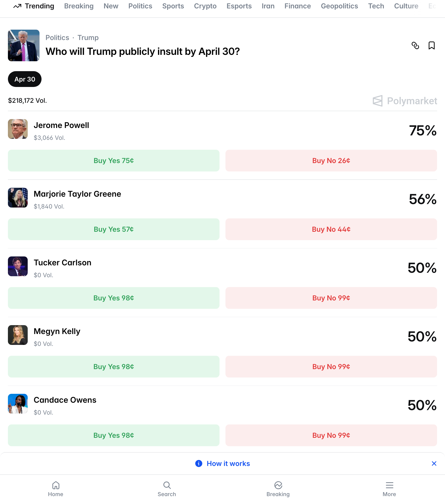The height and width of the screenshot is (504, 445).
Task: Select the Trending tab
Action: tap(34, 6)
